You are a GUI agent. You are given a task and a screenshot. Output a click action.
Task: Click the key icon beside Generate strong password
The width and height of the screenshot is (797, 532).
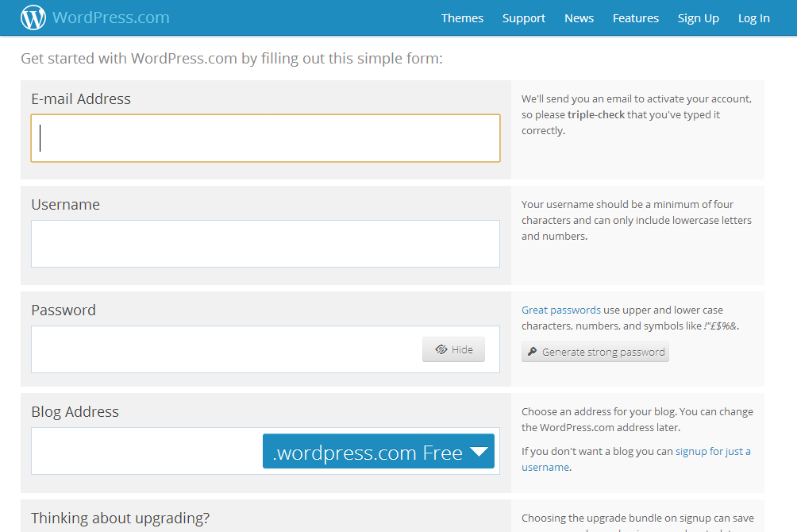pyautogui.click(x=532, y=352)
